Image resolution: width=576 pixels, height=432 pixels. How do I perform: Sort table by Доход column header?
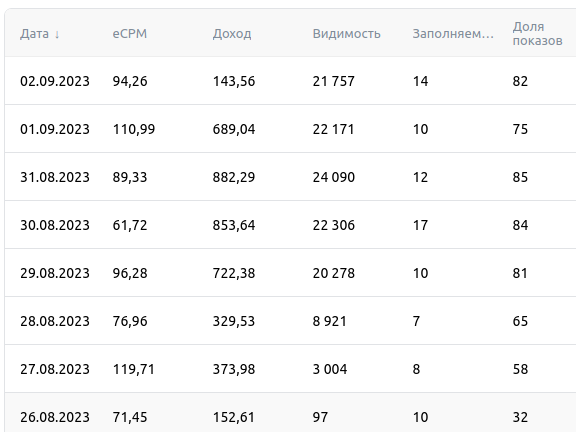pyautogui.click(x=232, y=34)
